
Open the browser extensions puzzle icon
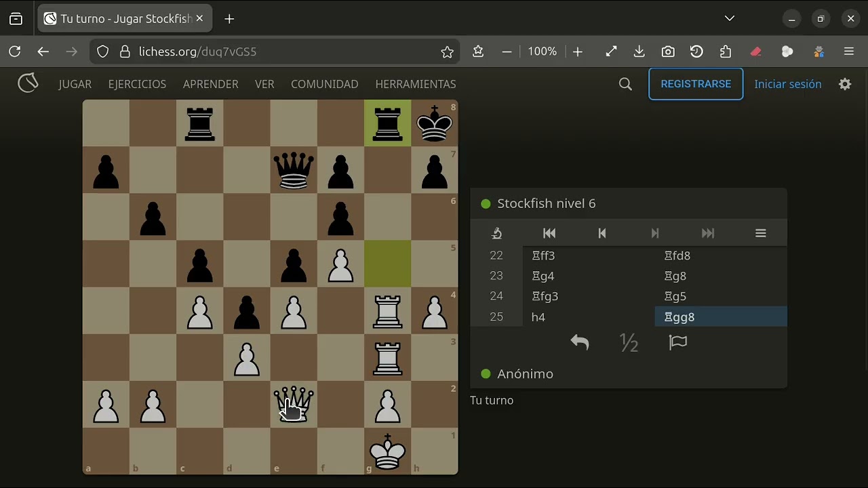click(726, 52)
